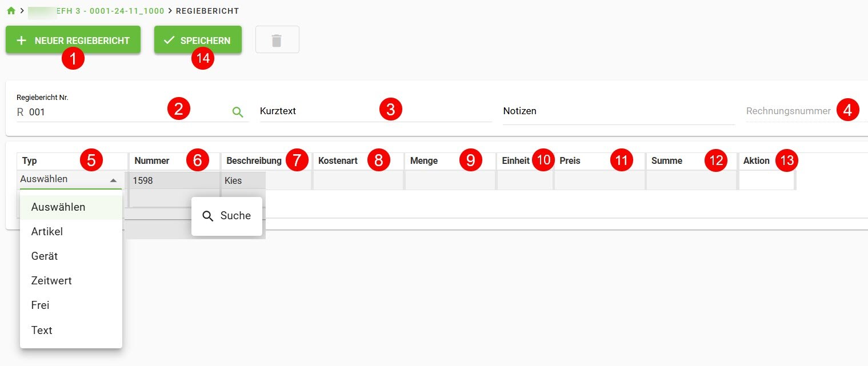Click the Beschreibung cell containing Kies

point(243,180)
